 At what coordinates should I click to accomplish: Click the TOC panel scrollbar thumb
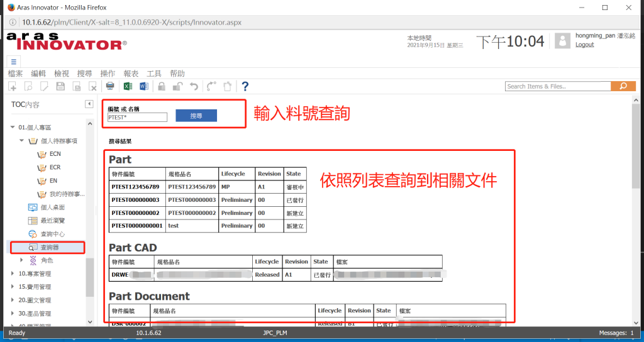tap(89, 277)
